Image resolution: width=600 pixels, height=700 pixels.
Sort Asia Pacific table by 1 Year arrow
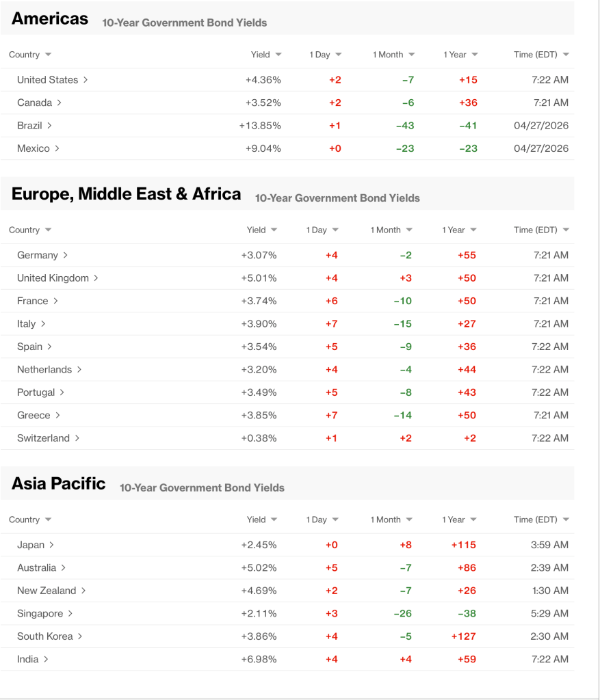(x=473, y=520)
